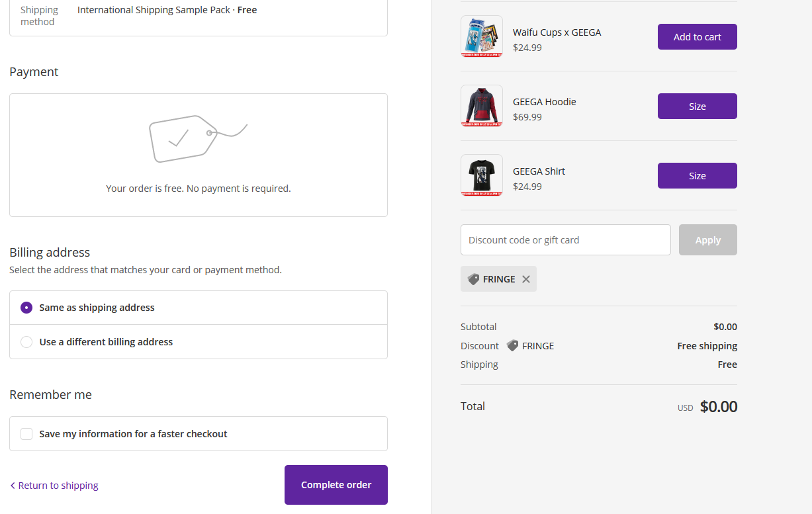Add Waifu Cups x GEEGA to cart
This screenshot has height=514, width=812.
pyautogui.click(x=697, y=37)
